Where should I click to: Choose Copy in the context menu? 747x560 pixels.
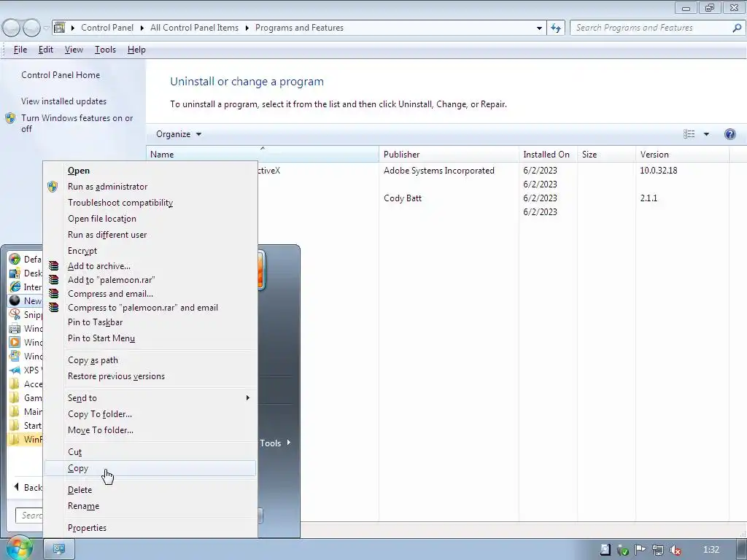[150, 468]
